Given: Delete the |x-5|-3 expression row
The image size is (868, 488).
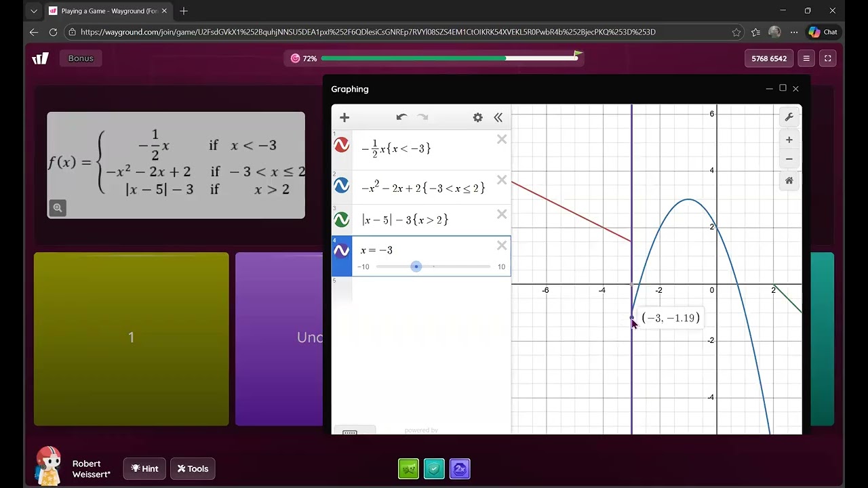Looking at the screenshot, I should [502, 214].
